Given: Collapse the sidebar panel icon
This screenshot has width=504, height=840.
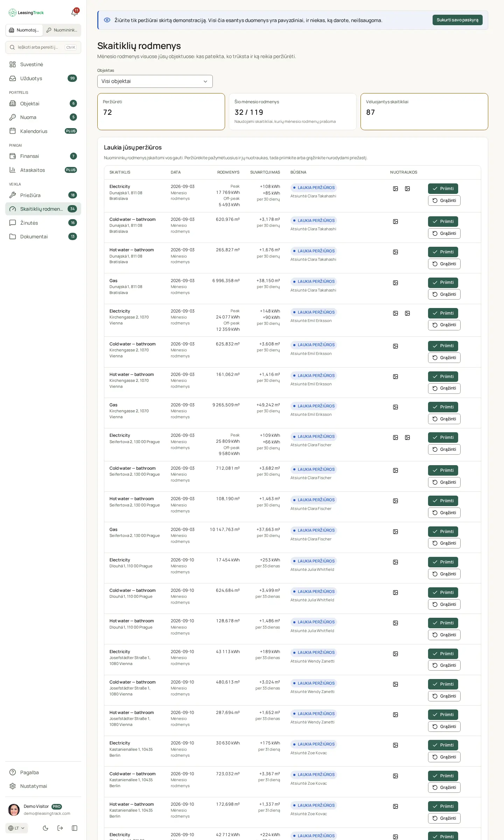Looking at the screenshot, I should pyautogui.click(x=75, y=828).
